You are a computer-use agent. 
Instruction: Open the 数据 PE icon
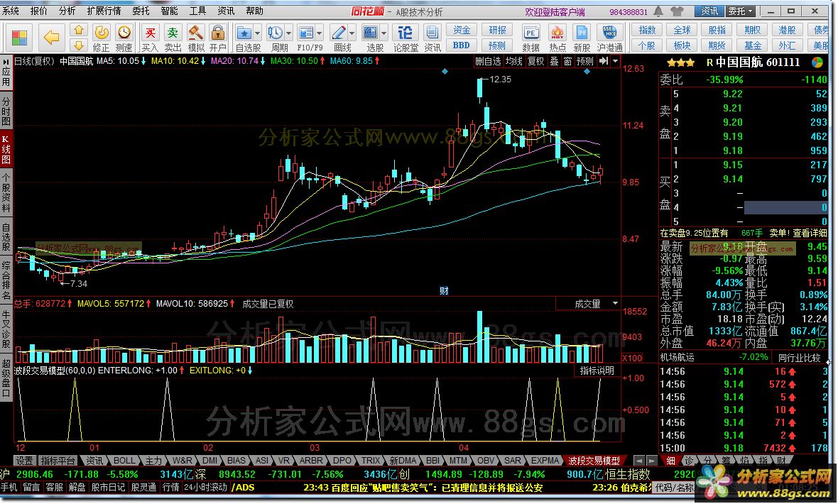tap(530, 33)
